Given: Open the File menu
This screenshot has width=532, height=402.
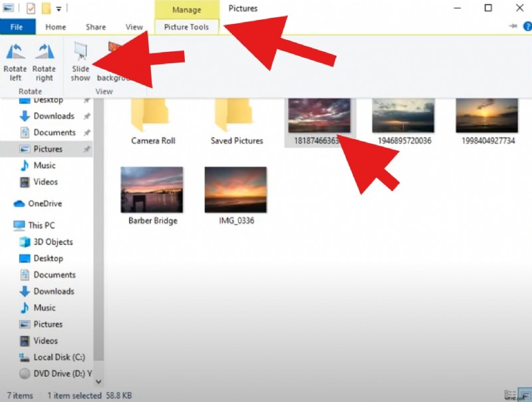Looking at the screenshot, I should click(17, 27).
